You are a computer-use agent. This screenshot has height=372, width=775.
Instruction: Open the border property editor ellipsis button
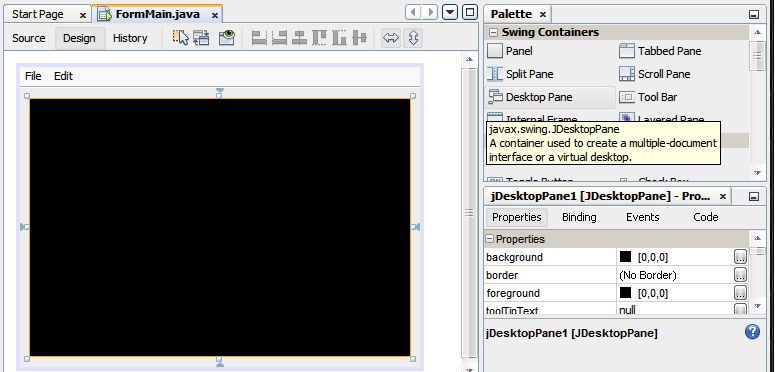[x=740, y=275]
